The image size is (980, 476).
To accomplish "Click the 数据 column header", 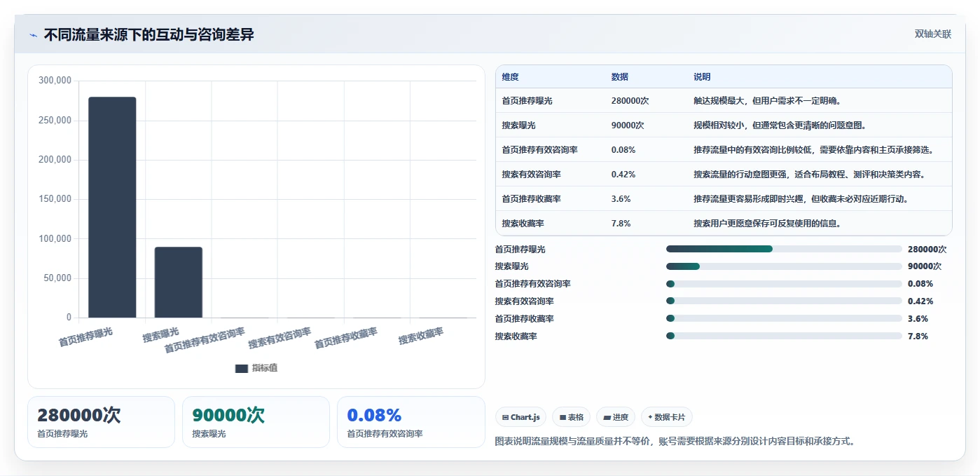I will [620, 77].
